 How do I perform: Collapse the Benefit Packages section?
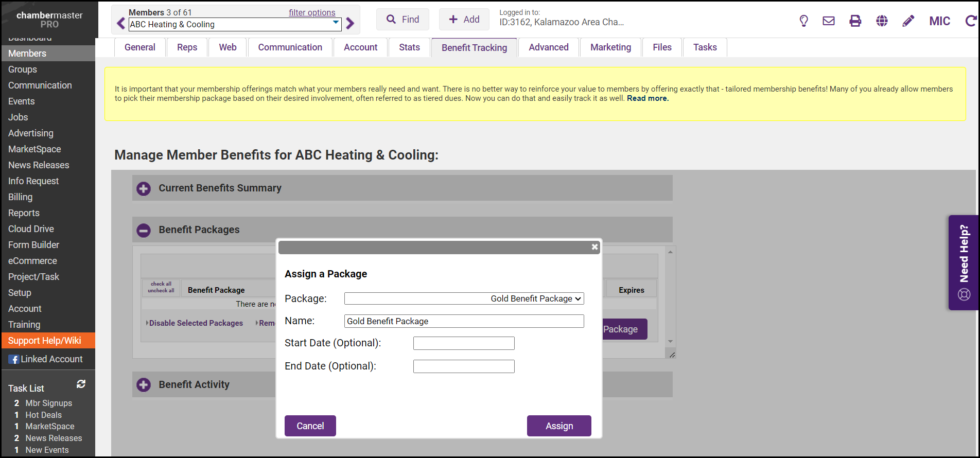click(144, 231)
